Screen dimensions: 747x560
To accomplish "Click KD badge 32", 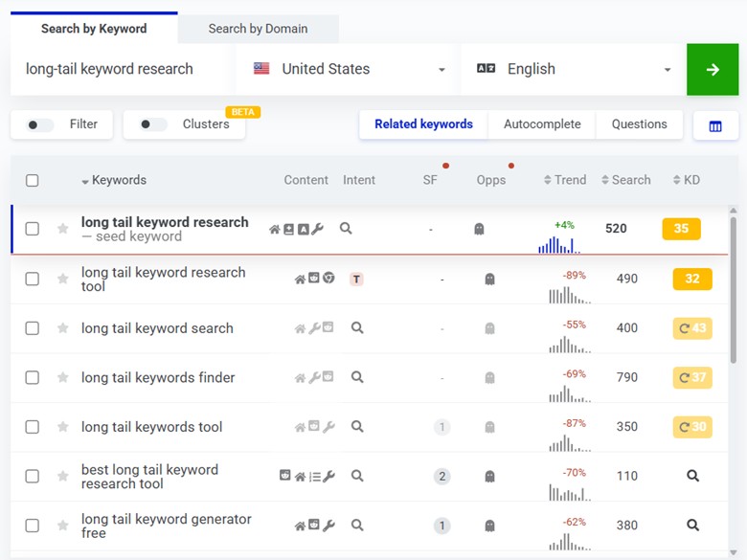I will [x=692, y=279].
